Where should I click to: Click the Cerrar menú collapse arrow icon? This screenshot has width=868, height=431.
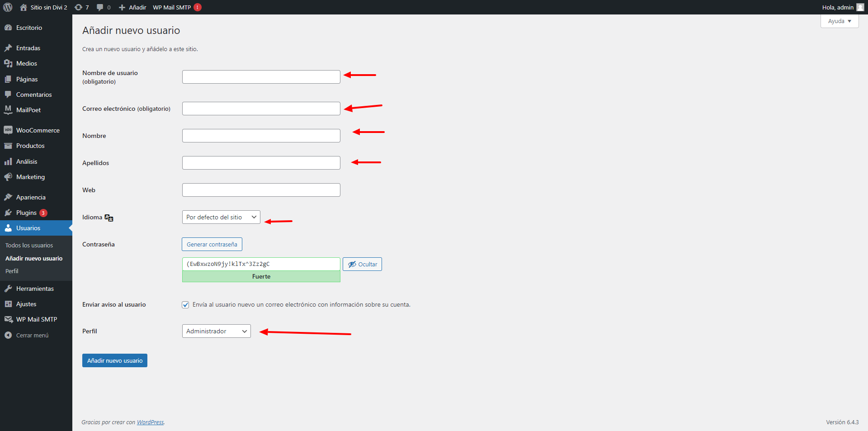[x=8, y=335]
